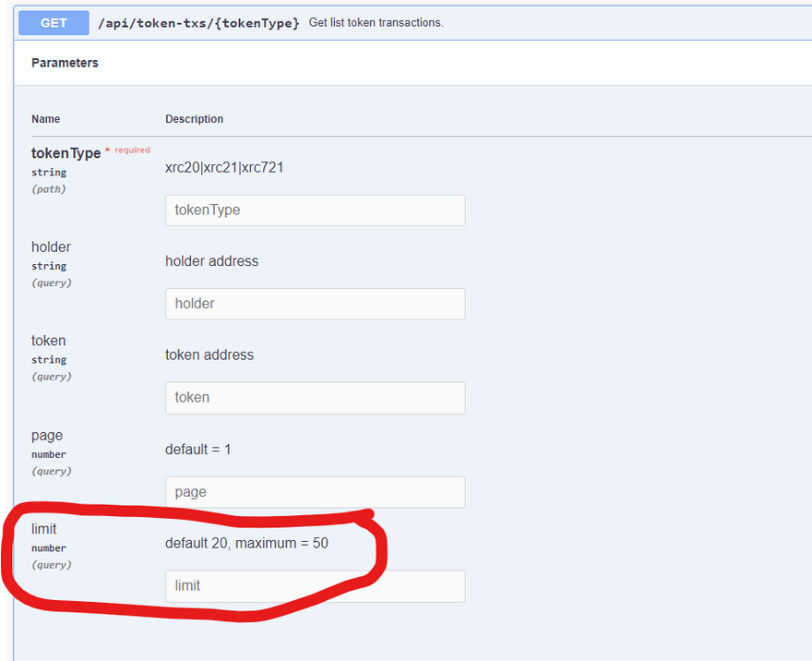Click the limit parameter name label

(x=44, y=529)
